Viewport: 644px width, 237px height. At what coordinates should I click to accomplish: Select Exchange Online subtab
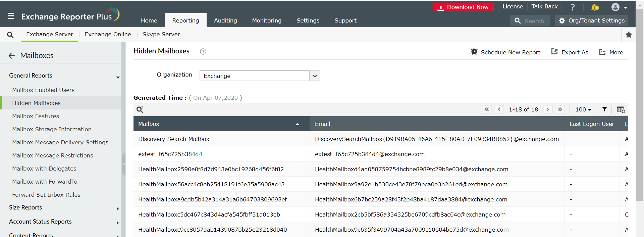[x=108, y=34]
